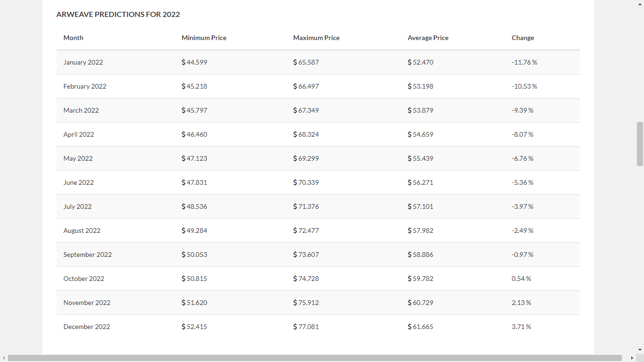Click the August 2022 minimum price
Screen dimensions: 644x362
click(x=194, y=230)
